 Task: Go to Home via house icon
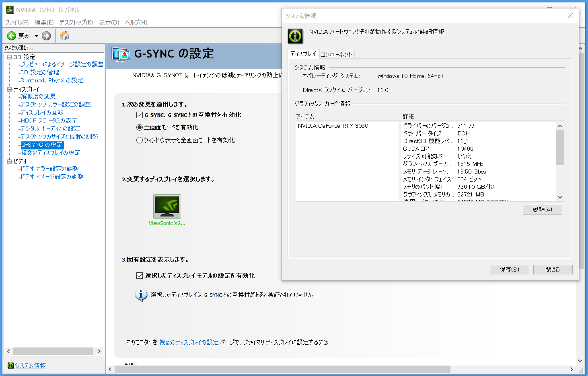pos(64,36)
